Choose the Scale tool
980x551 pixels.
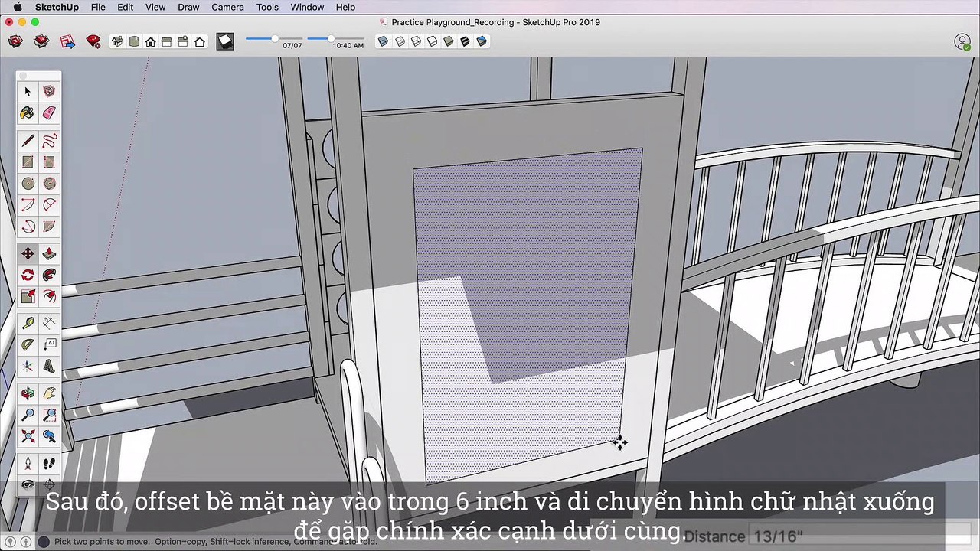[x=28, y=296]
